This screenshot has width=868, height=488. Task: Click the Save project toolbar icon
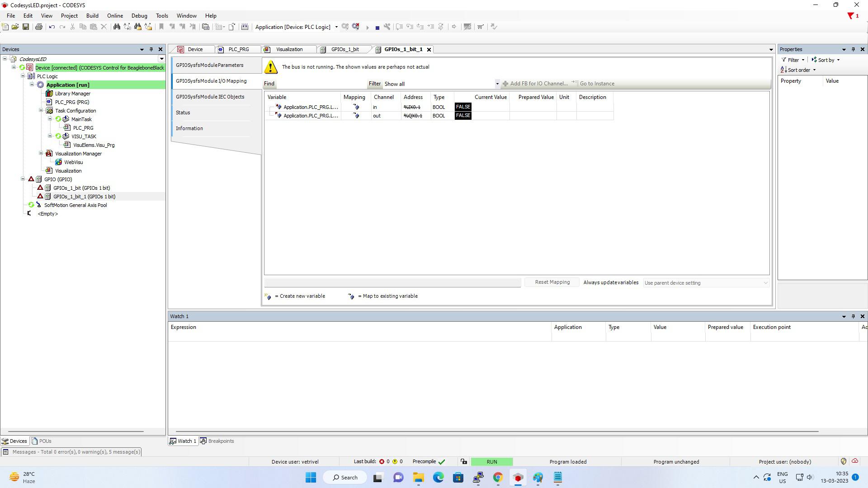26,27
